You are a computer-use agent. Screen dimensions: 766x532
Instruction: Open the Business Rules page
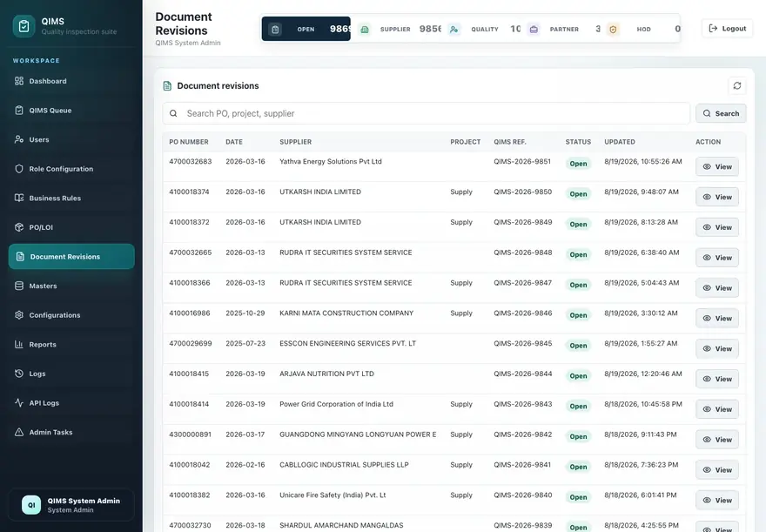pos(71,199)
